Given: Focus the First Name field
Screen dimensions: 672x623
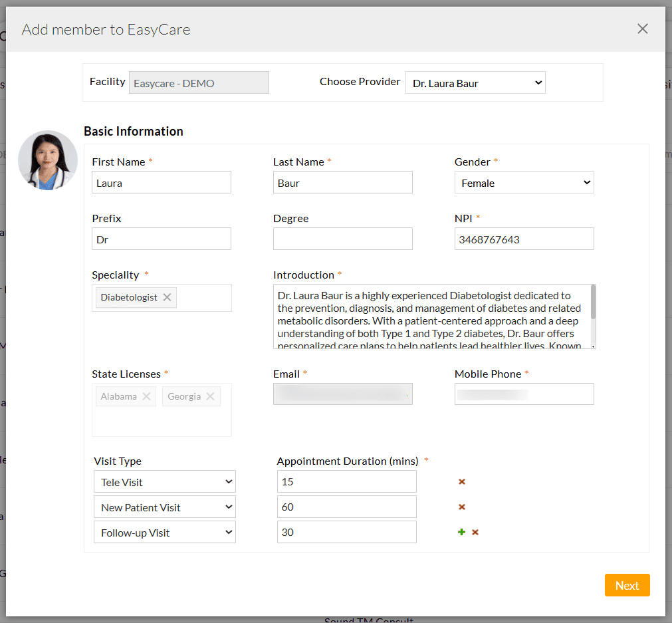Looking at the screenshot, I should [x=162, y=183].
